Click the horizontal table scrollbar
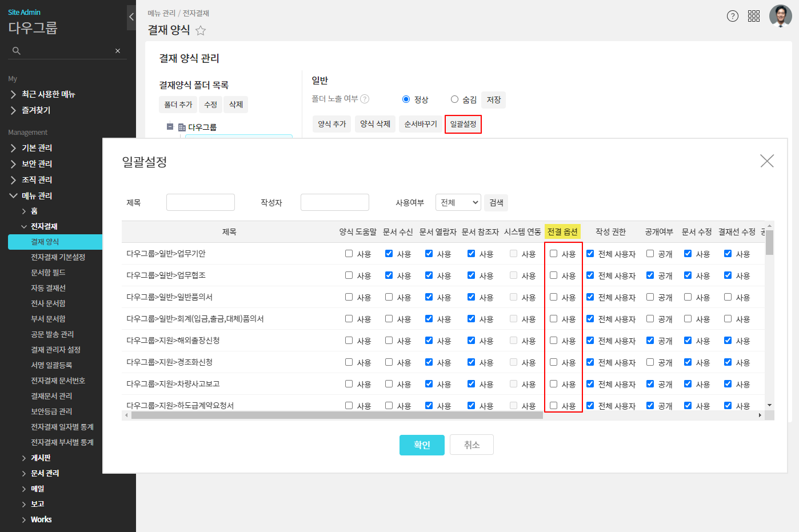Screen dimensions: 799x532 coord(337,415)
